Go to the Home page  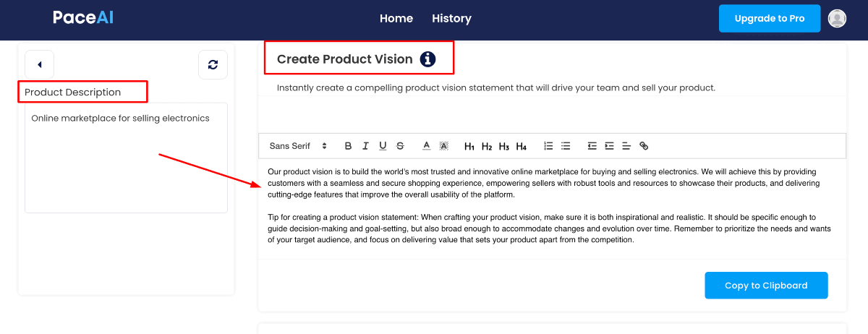coord(396,19)
